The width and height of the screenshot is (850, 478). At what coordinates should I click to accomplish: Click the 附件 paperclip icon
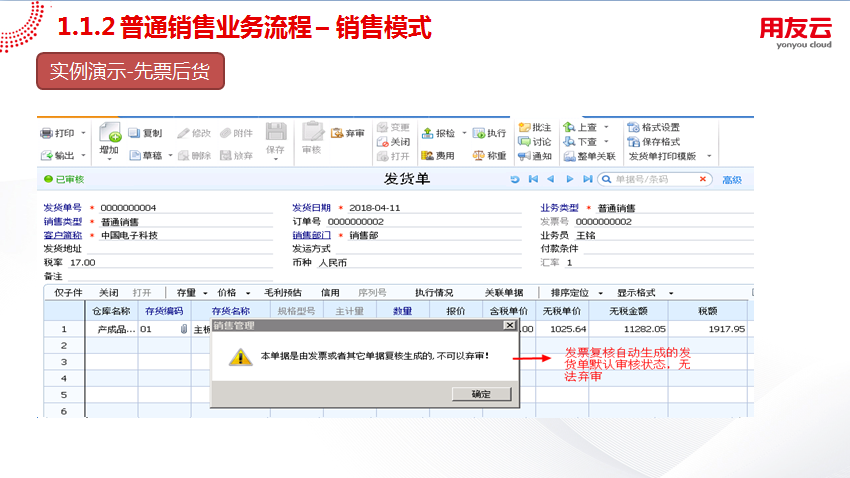click(x=226, y=133)
